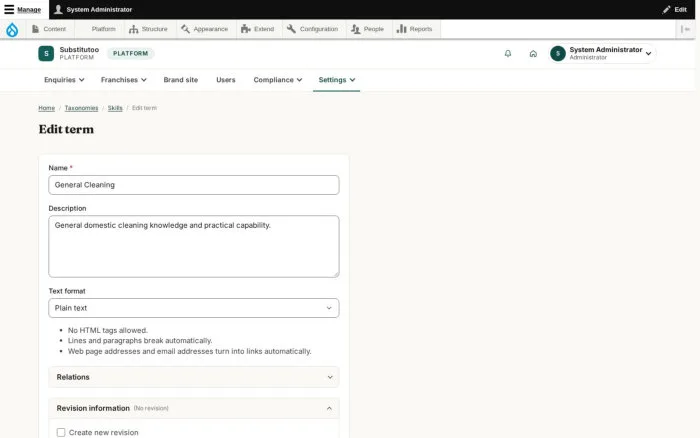700x438 pixels.
Task: Click the Edit pencil icon in top bar
Action: click(x=666, y=9)
